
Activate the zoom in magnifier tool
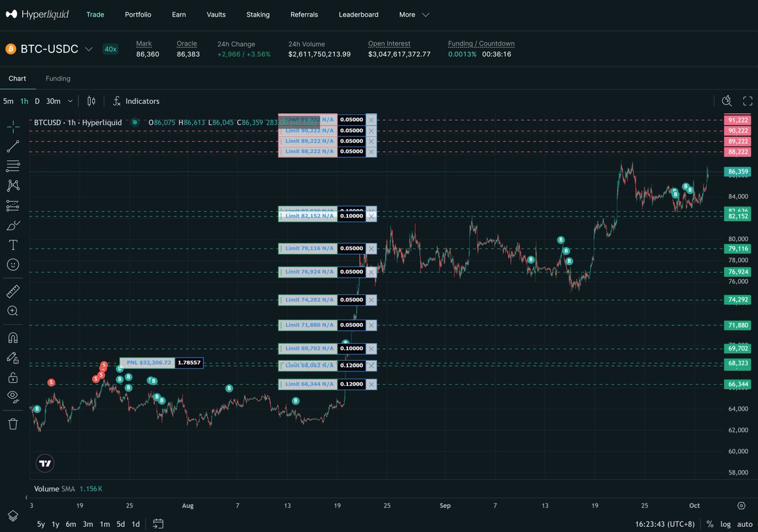(13, 311)
